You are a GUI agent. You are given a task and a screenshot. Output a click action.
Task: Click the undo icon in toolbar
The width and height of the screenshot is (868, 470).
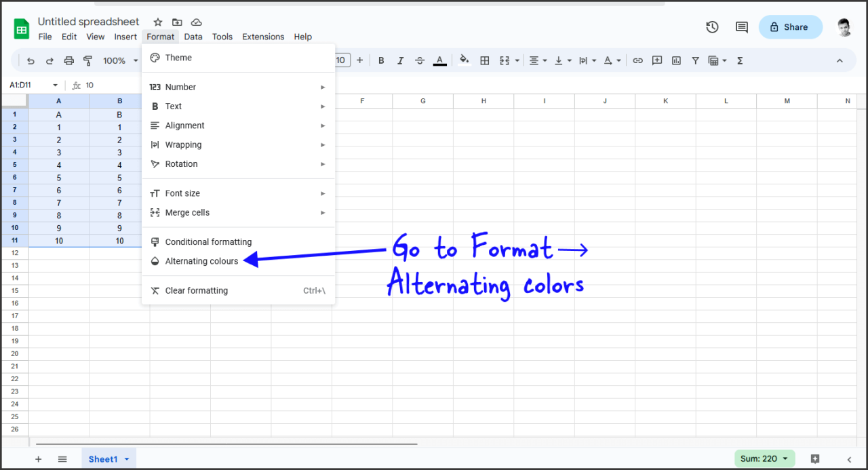point(31,61)
